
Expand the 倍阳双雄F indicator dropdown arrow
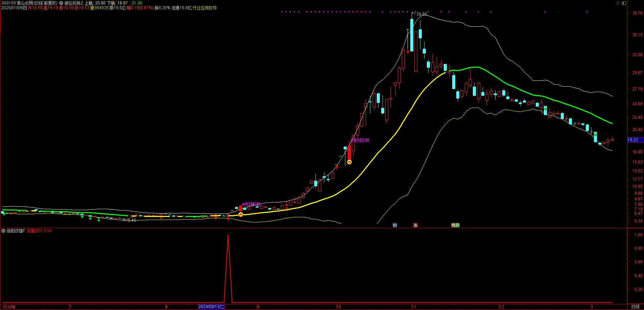pyautogui.click(x=3, y=231)
